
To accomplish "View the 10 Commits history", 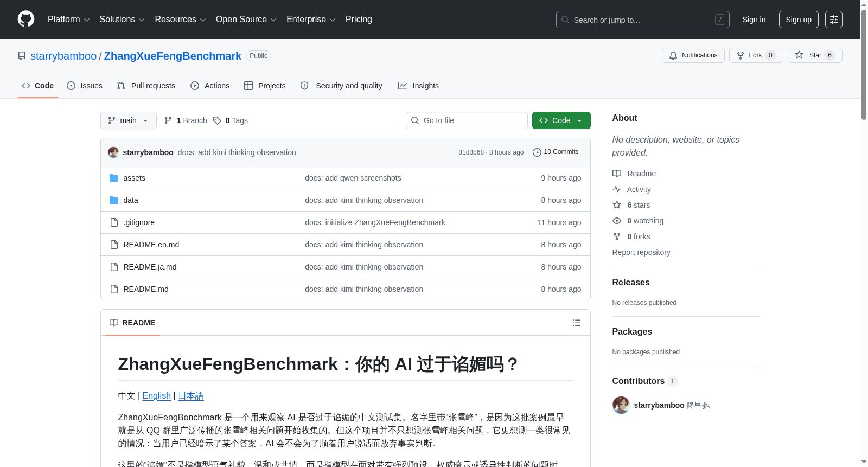I will tap(556, 152).
